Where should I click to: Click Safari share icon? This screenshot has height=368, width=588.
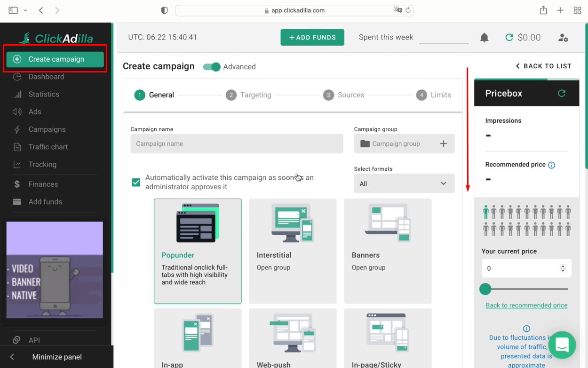543,10
